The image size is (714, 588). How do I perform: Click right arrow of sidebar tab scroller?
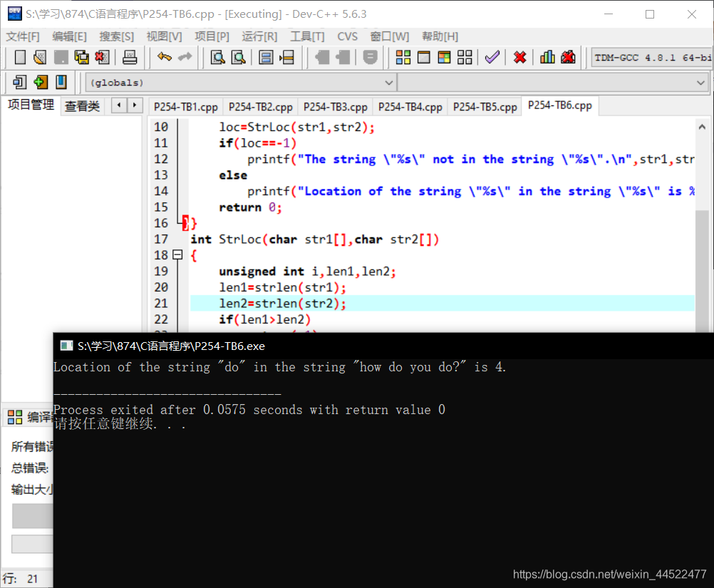click(x=135, y=105)
